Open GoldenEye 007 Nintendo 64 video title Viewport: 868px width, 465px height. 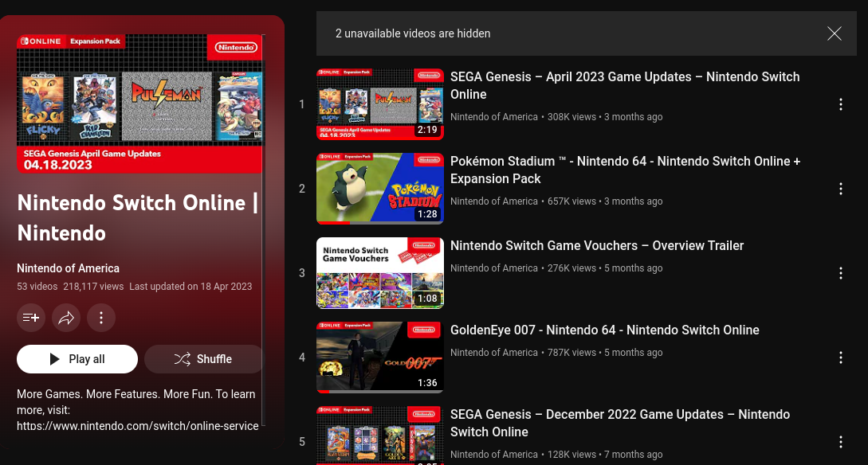click(x=604, y=330)
